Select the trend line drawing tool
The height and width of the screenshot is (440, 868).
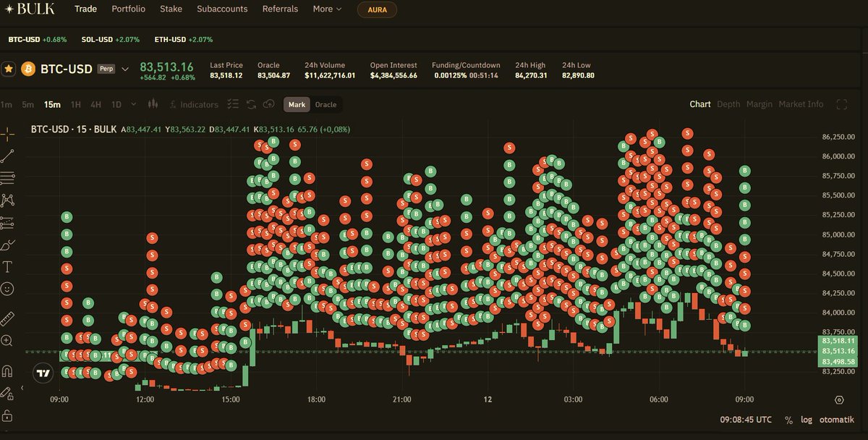tap(8, 156)
